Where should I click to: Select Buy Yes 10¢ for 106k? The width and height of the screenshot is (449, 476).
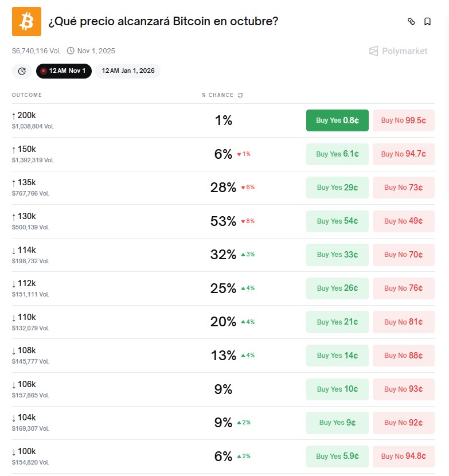pos(337,389)
